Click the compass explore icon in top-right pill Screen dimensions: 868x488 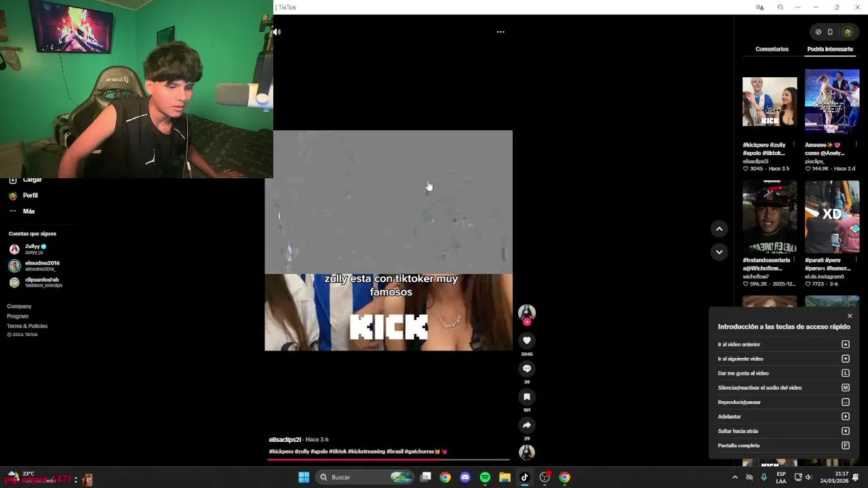(818, 32)
